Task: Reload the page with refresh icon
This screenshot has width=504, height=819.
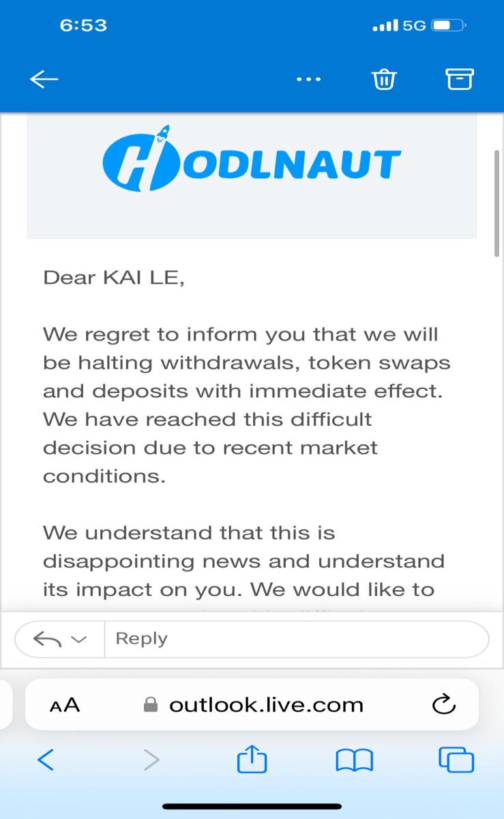Action: coord(444,704)
